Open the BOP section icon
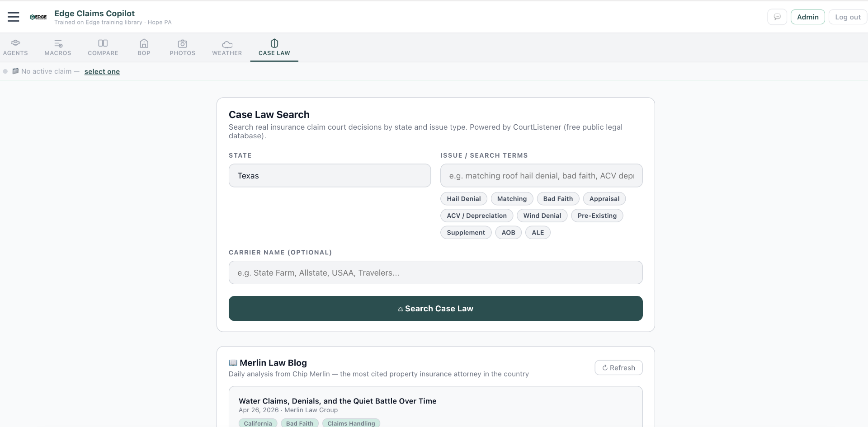The width and height of the screenshot is (868, 427). click(144, 43)
